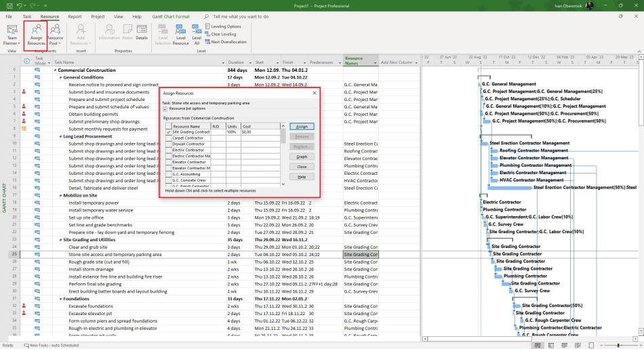Screen dimensions: 644x349
Task: Open the Resource Names column filter dropdown
Action: point(375,63)
